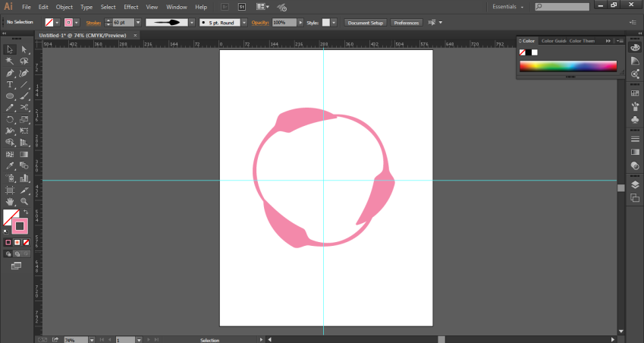Screen dimensions: 644x343
Task: Click the Document Setup button
Action: coord(366,23)
